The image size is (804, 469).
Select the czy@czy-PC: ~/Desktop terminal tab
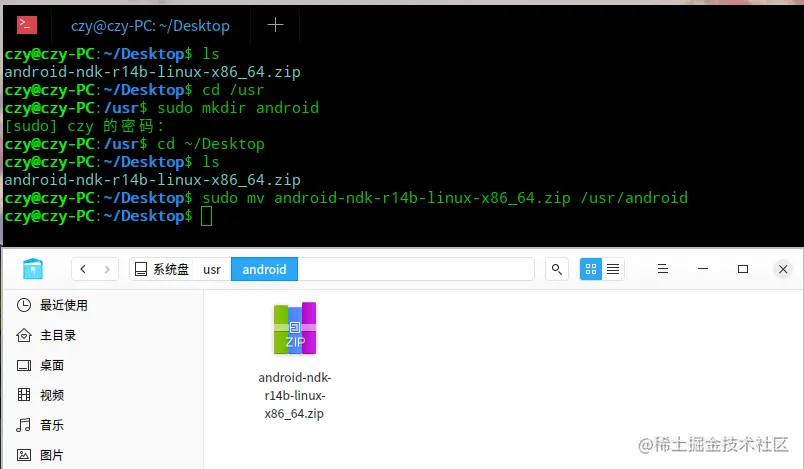pyautogui.click(x=150, y=26)
